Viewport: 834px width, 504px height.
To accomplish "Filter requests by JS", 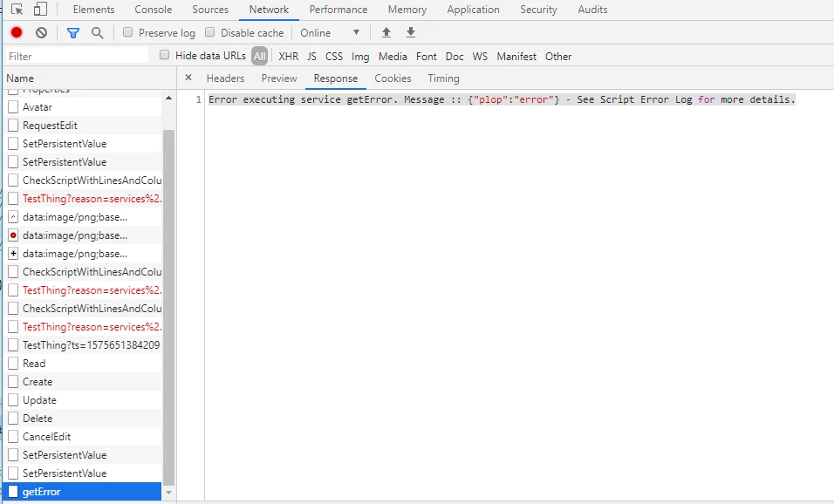I will pos(311,57).
